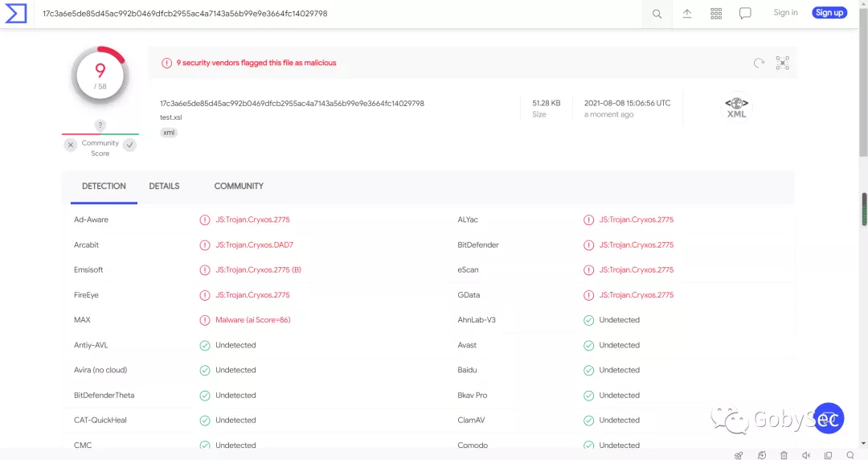Click the 2021-08-08 15:06:56 UTC timestamp
Image resolution: width=868 pixels, height=460 pixels.
click(627, 103)
